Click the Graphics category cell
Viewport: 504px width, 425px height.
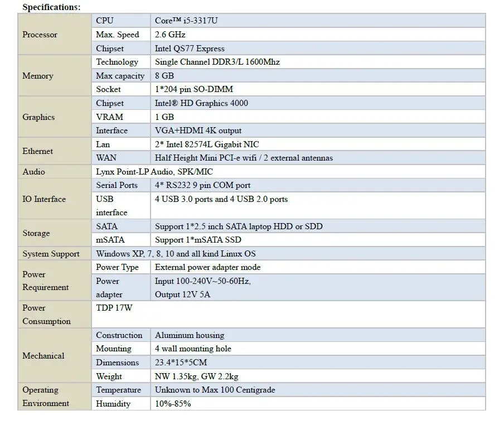pos(55,117)
